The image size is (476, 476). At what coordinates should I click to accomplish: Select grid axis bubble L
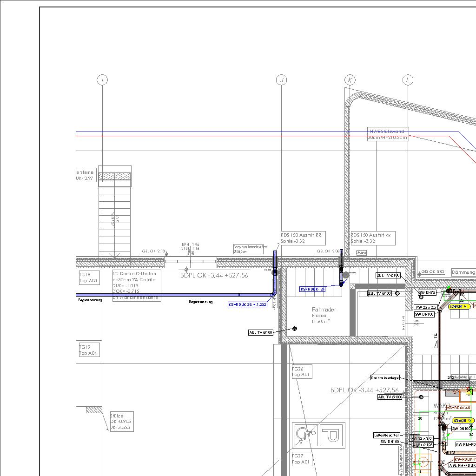pos(408,80)
